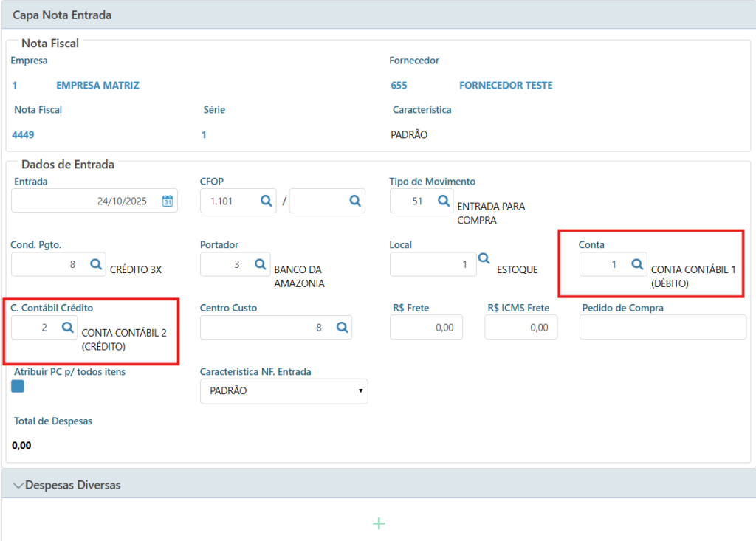Click the Portador lookup magnifier icon
The image size is (756, 541).
coord(261,264)
